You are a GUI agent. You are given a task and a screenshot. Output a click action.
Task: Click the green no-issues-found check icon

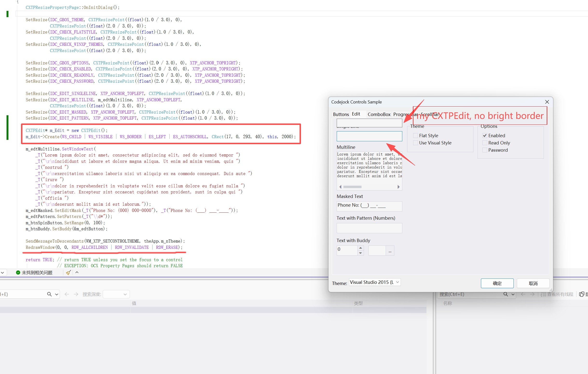pos(18,272)
